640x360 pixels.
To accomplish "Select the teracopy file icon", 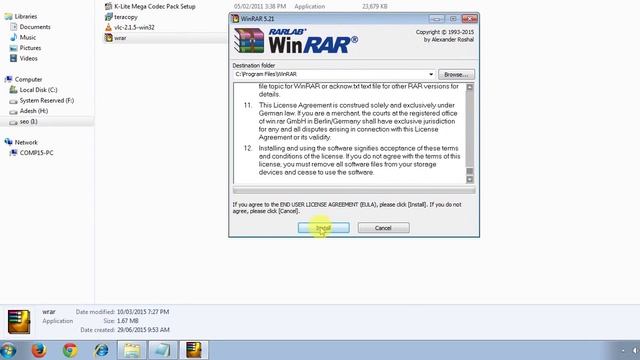I will (x=109, y=17).
